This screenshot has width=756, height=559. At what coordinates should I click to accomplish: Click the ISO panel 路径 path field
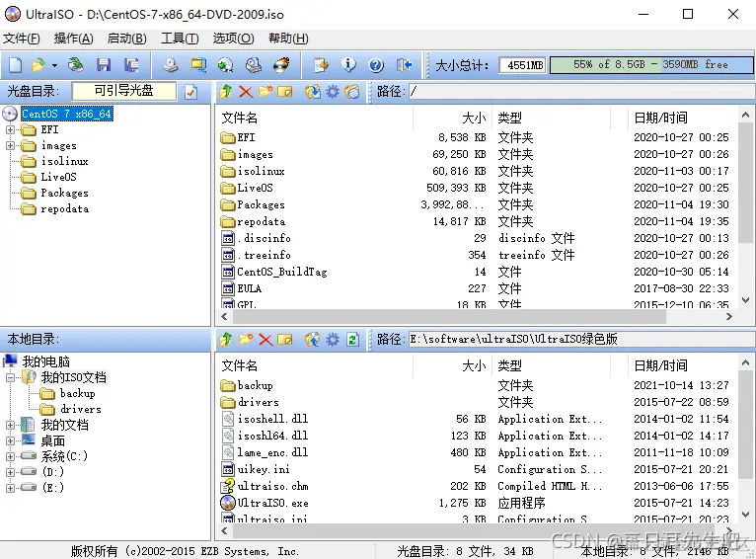pos(581,91)
